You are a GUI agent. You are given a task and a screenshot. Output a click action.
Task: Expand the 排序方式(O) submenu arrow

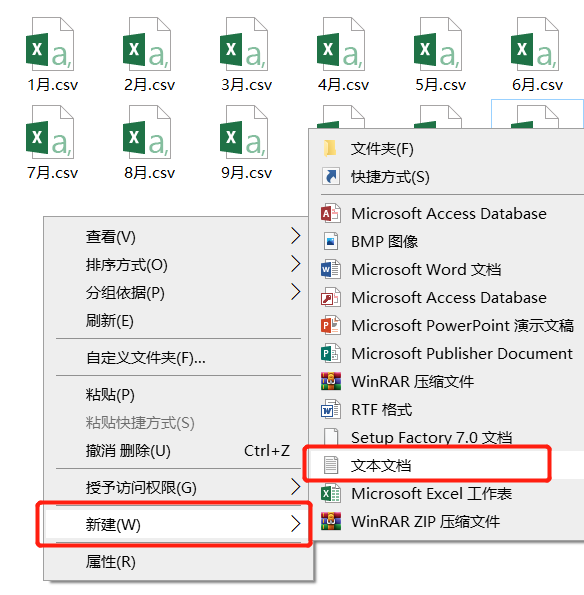tap(296, 264)
